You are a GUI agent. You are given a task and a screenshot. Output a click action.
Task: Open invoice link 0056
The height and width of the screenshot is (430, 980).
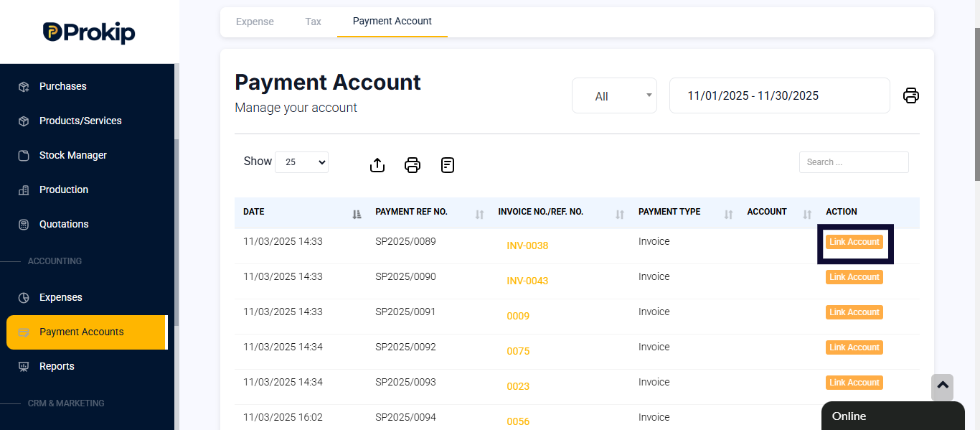518,421
